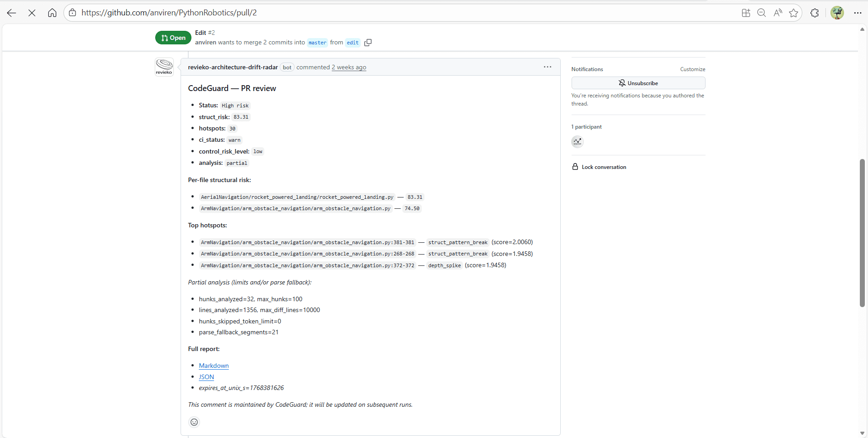
Task: View site info via the lock icon
Action: click(72, 13)
